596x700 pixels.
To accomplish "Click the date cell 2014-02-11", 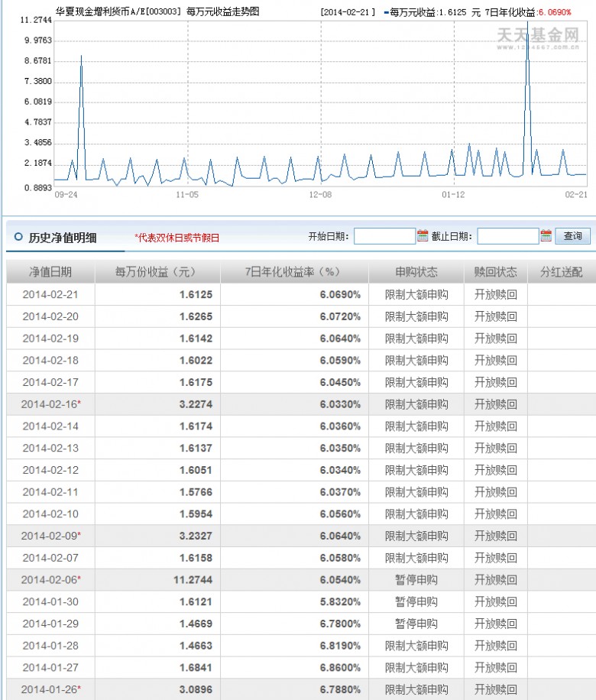I will click(50, 492).
